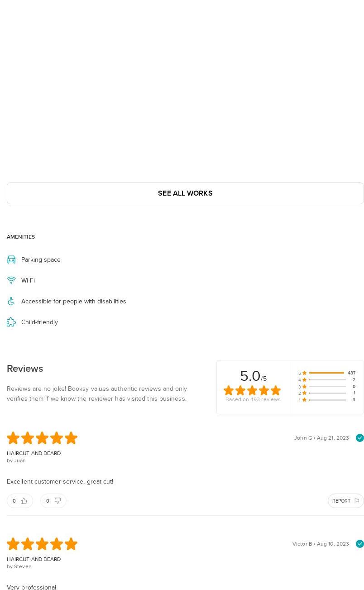
Task: Click the Wi-Fi amenity icon
Action: click(x=11, y=280)
